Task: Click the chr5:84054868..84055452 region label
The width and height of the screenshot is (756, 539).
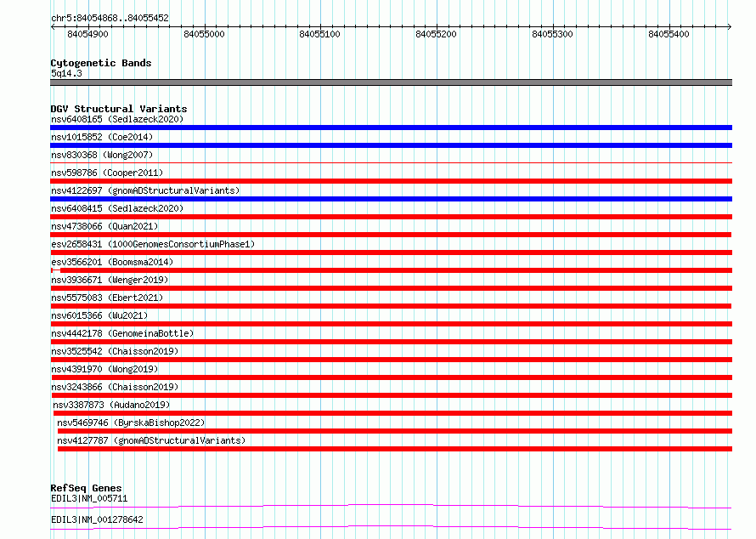Action: [x=110, y=18]
